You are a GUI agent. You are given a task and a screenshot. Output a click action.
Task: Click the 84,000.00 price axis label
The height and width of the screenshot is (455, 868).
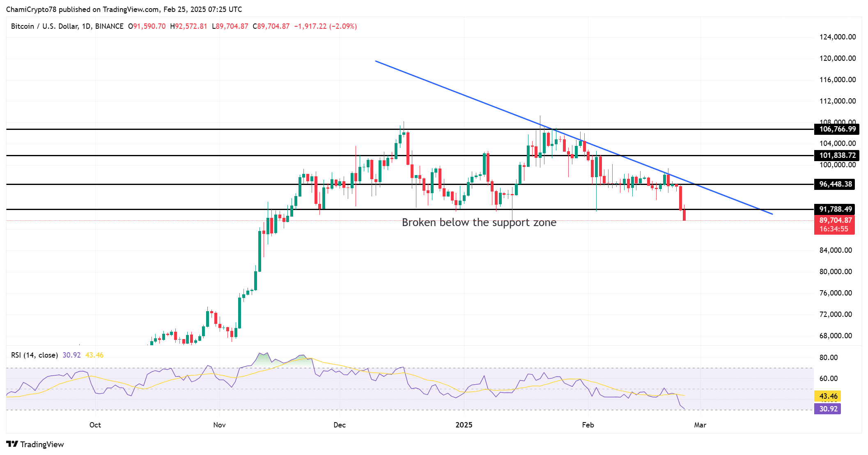click(836, 250)
